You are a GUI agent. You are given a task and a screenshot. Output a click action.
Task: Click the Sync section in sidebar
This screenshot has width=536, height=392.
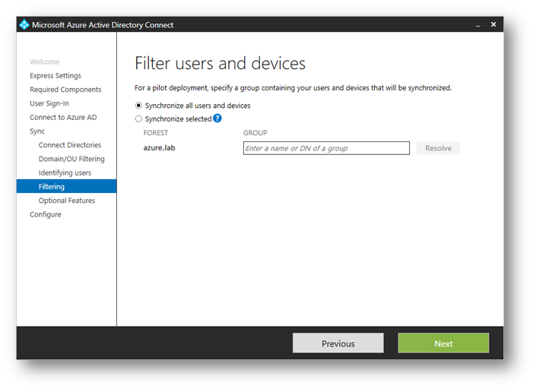[37, 131]
